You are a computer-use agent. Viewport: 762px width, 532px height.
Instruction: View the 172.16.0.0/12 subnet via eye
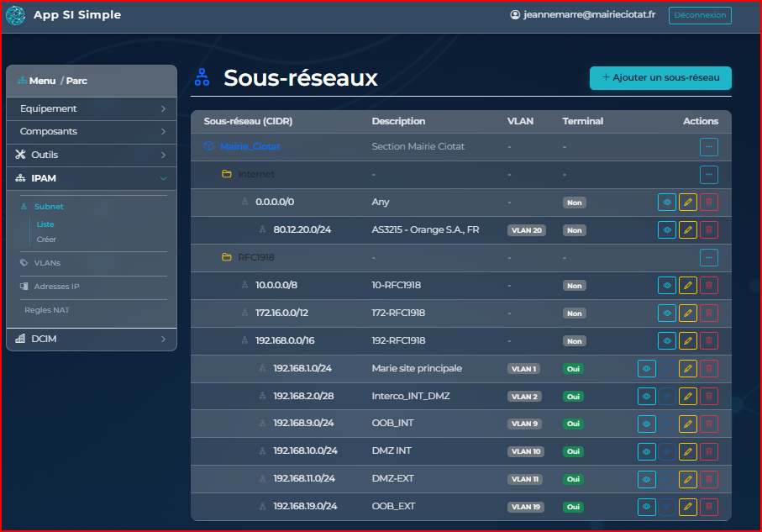point(667,313)
